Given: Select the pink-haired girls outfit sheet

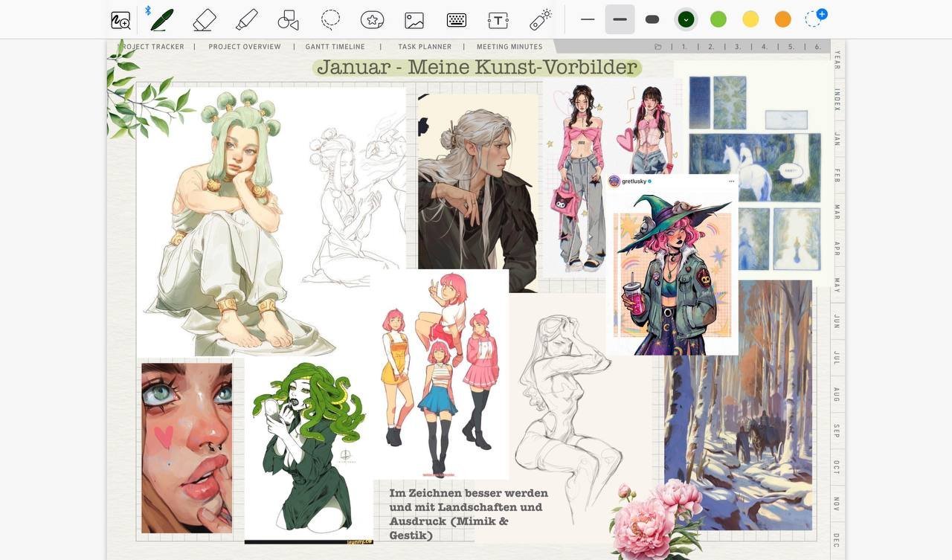Looking at the screenshot, I should (x=440, y=374).
